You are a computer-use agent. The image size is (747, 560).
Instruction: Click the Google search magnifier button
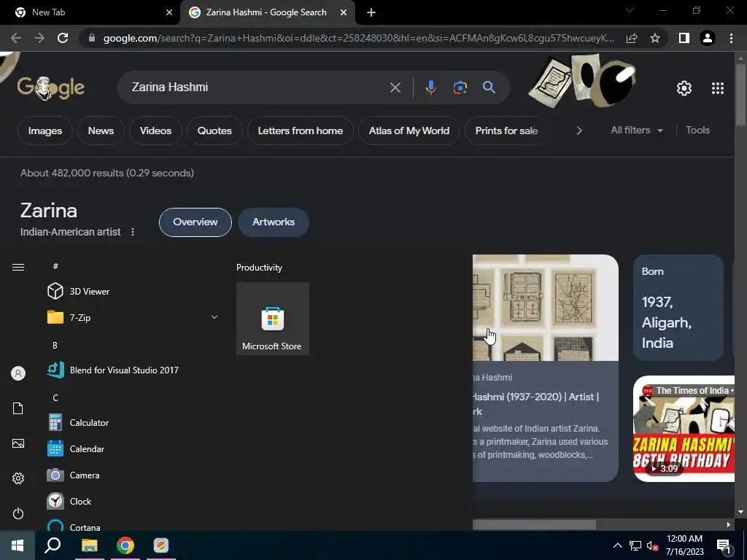pos(489,87)
